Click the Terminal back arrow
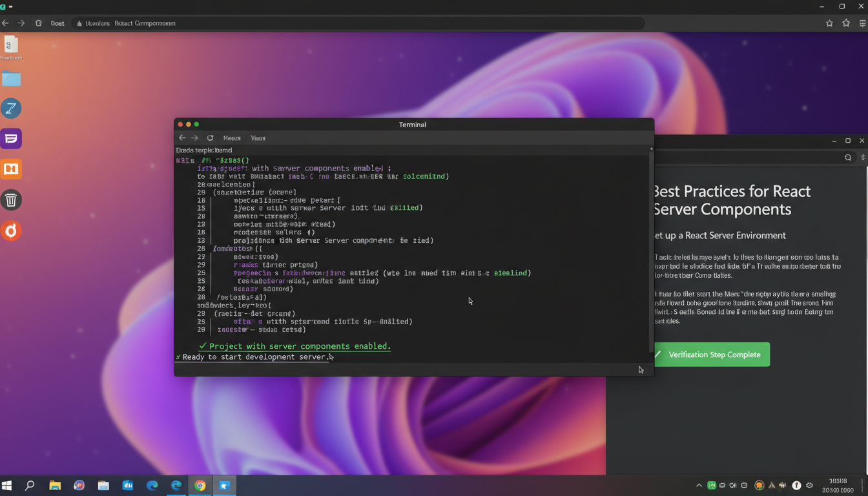 click(x=182, y=138)
